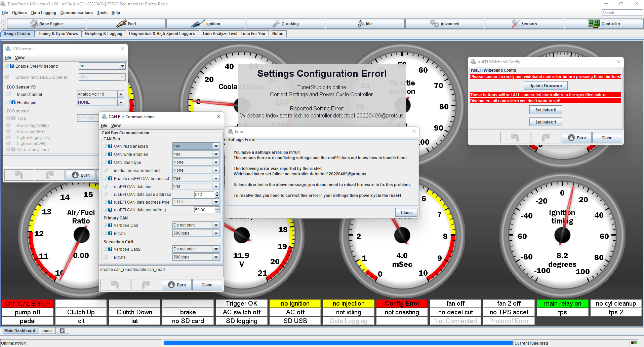644x347 pixels.
Task: Click the Update Firmware button
Action: [x=546, y=85]
